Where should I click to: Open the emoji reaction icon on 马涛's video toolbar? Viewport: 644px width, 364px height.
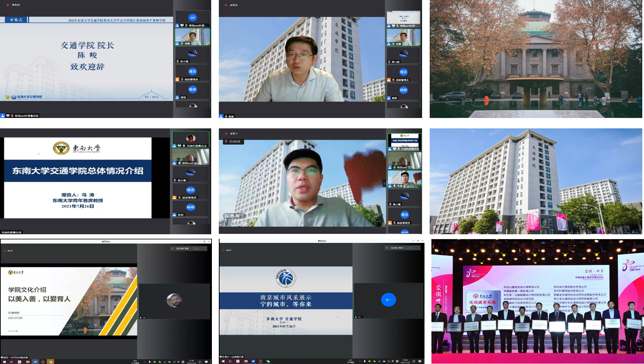tap(232, 216)
